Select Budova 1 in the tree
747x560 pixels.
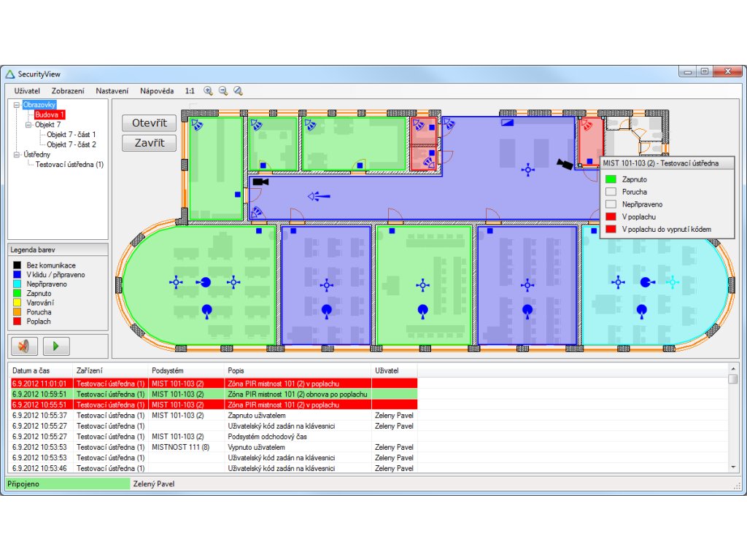(x=49, y=114)
